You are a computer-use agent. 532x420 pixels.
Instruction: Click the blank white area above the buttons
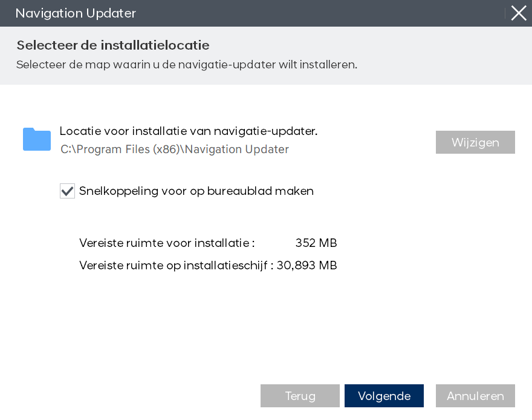[x=266, y=327]
